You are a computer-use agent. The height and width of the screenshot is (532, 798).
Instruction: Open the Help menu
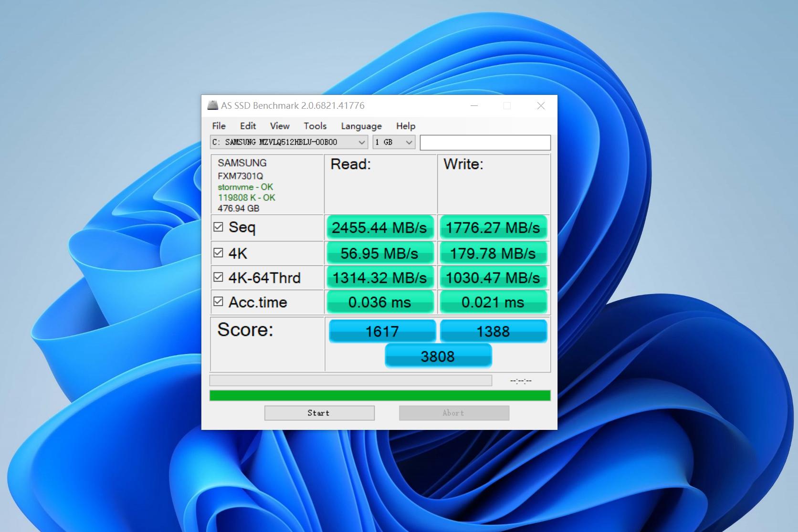[405, 126]
